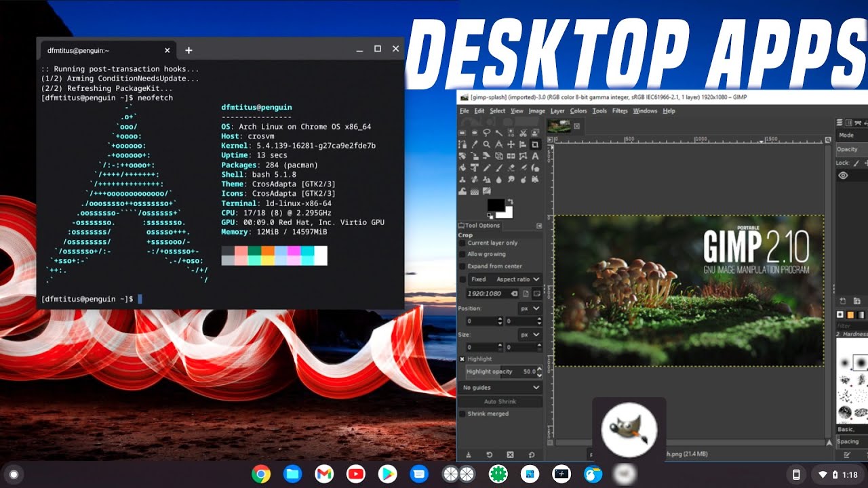Select the Alignment tool
This screenshot has height=488, width=868.
(x=523, y=144)
